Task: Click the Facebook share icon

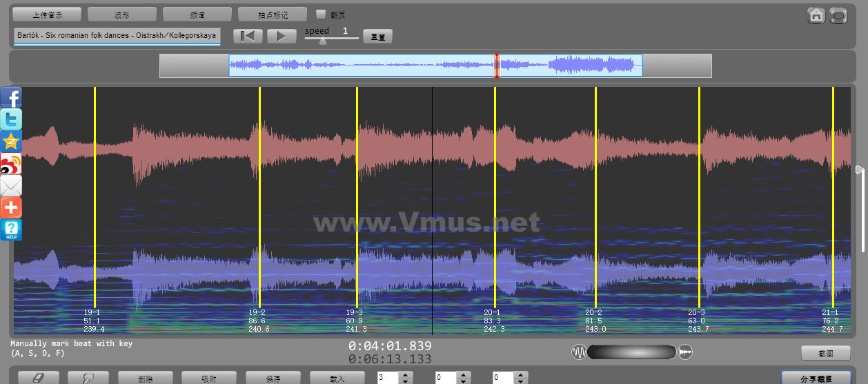Action: point(11,98)
